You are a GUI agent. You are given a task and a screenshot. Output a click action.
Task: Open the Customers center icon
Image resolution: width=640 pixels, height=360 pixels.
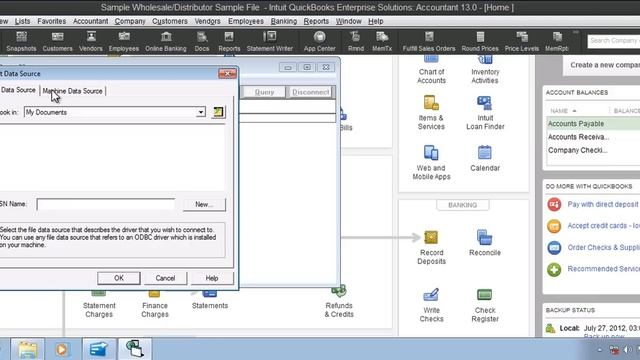57,41
